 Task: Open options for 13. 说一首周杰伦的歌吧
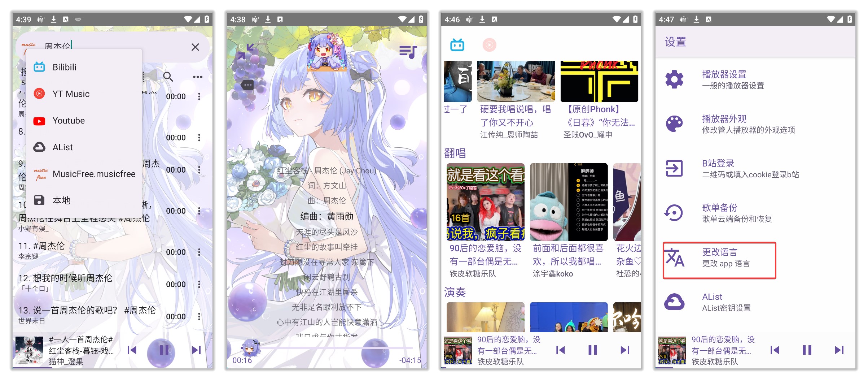[199, 317]
